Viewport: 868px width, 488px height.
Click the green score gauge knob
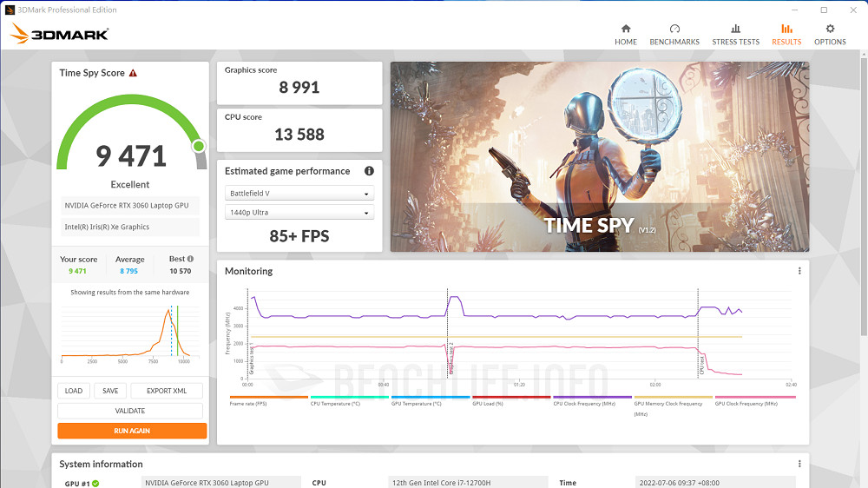199,146
